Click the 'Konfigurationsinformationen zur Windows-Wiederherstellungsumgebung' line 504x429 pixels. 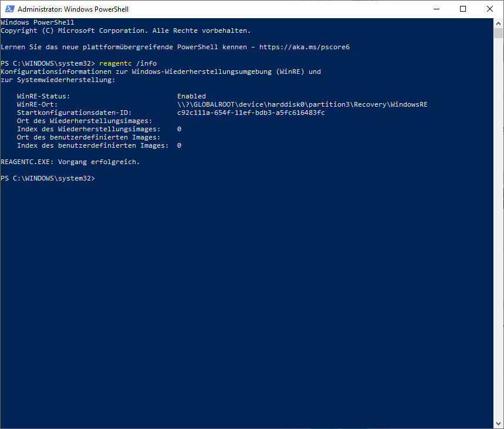tap(161, 71)
